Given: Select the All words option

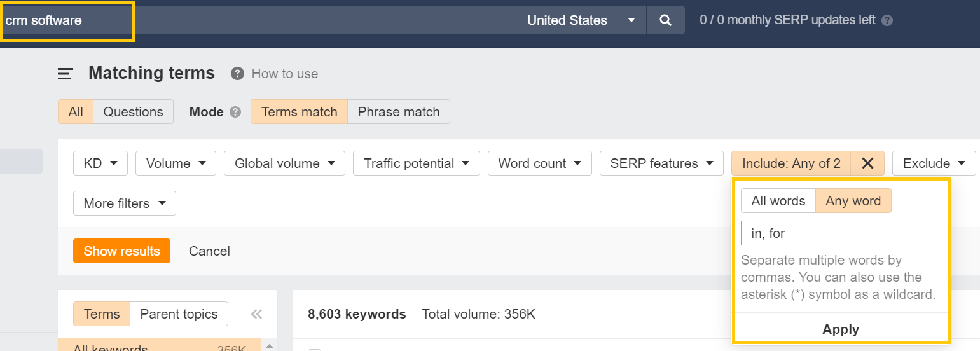Looking at the screenshot, I should 778,201.
